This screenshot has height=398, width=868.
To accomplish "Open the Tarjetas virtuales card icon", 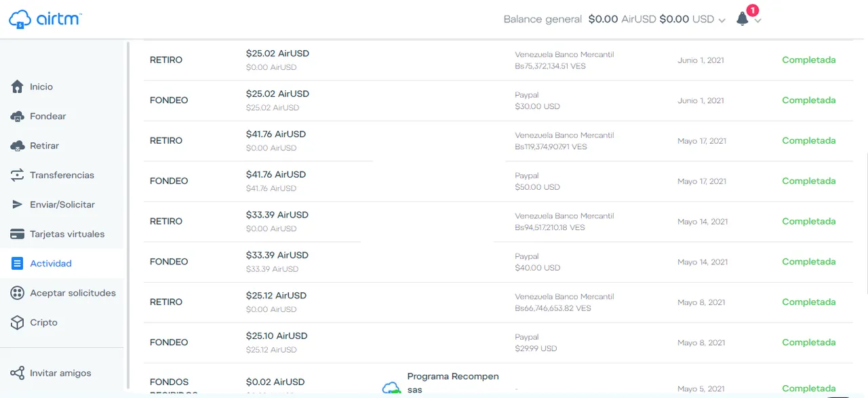I will pyautogui.click(x=18, y=234).
